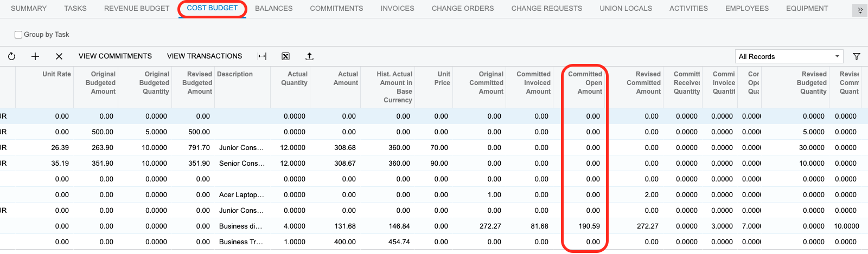Export grid to Excel icon
This screenshot has height=254, width=868.
point(285,56)
